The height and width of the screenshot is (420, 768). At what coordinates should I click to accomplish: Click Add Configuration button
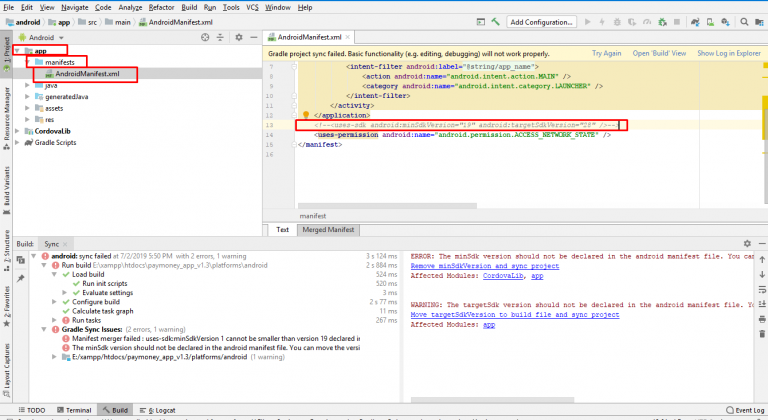click(x=541, y=22)
